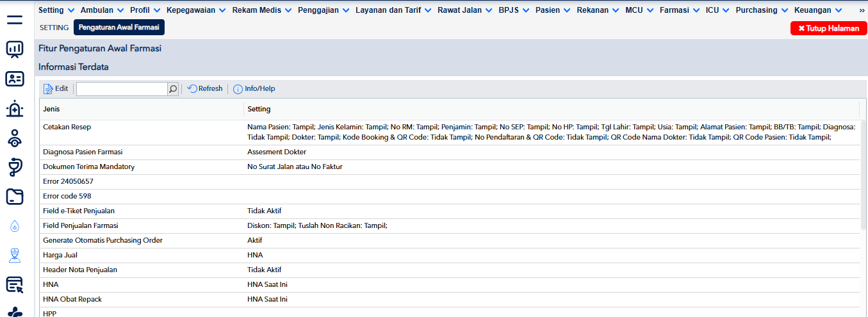Select the Cetakan Resep row

[450, 132]
